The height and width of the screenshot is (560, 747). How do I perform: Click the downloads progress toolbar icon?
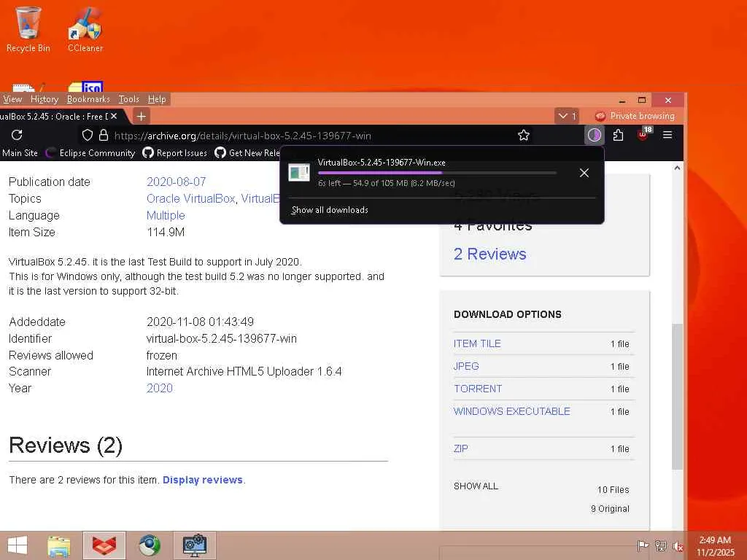594,135
